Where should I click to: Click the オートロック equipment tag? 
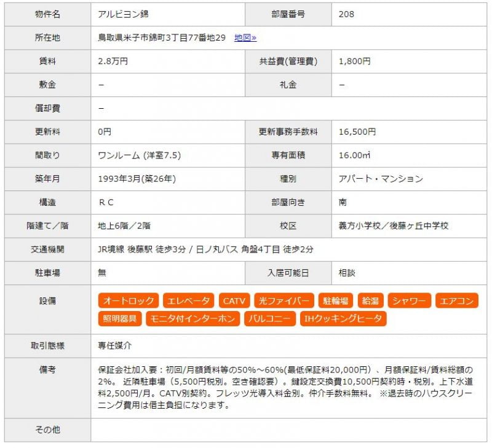point(129,301)
